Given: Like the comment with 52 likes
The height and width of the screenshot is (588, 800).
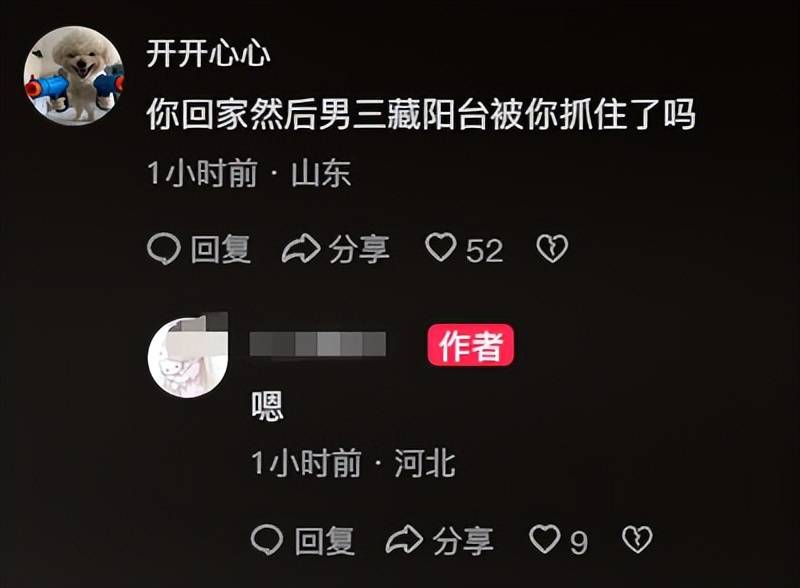Looking at the screenshot, I should click(x=441, y=248).
